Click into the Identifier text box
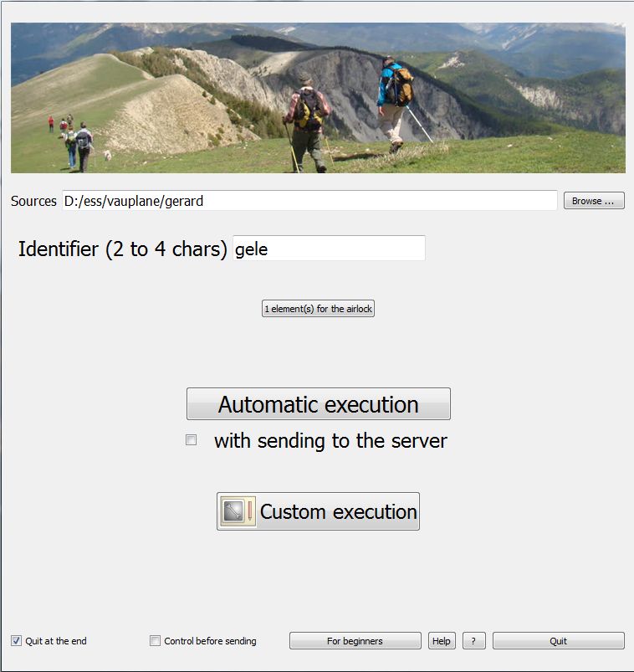Viewport: 634px width, 672px height. click(329, 249)
